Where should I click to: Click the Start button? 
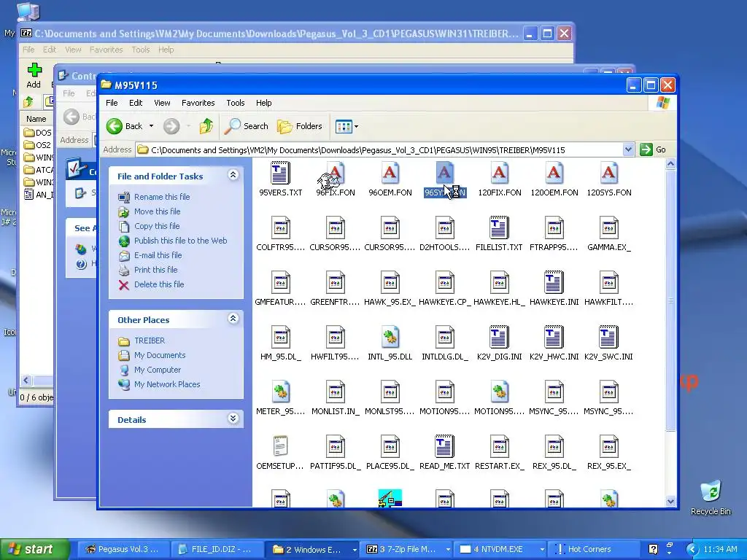click(x=34, y=549)
